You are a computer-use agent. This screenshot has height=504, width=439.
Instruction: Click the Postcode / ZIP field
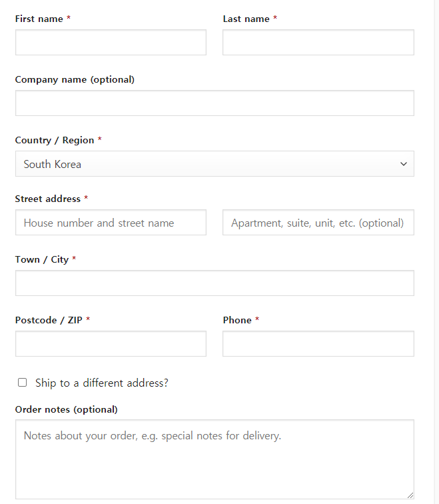(x=111, y=343)
